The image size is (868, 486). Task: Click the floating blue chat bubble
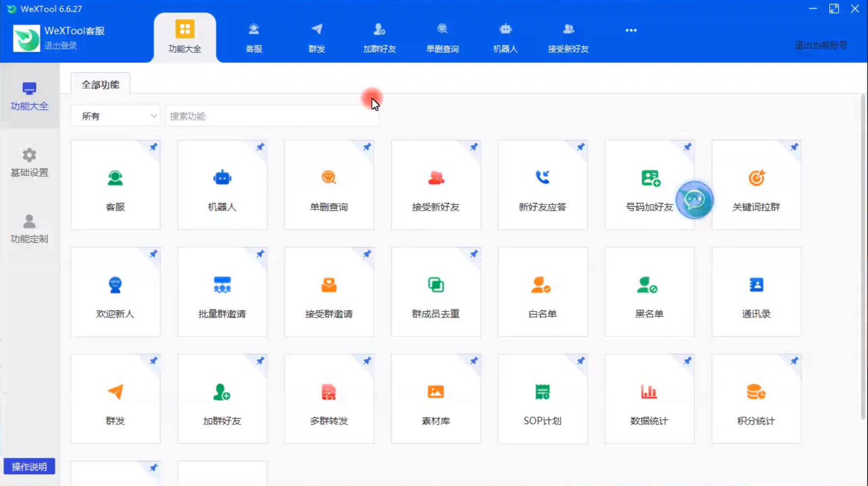(x=694, y=200)
